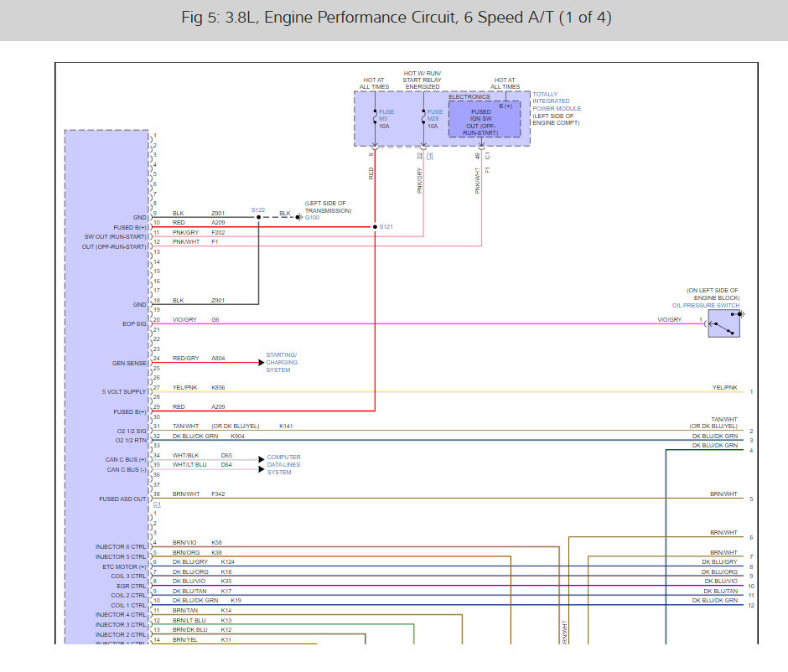Select the DK BLU/GRY K124 wire label
Image resolution: width=788 pixels, height=672 pixels.
(x=204, y=562)
